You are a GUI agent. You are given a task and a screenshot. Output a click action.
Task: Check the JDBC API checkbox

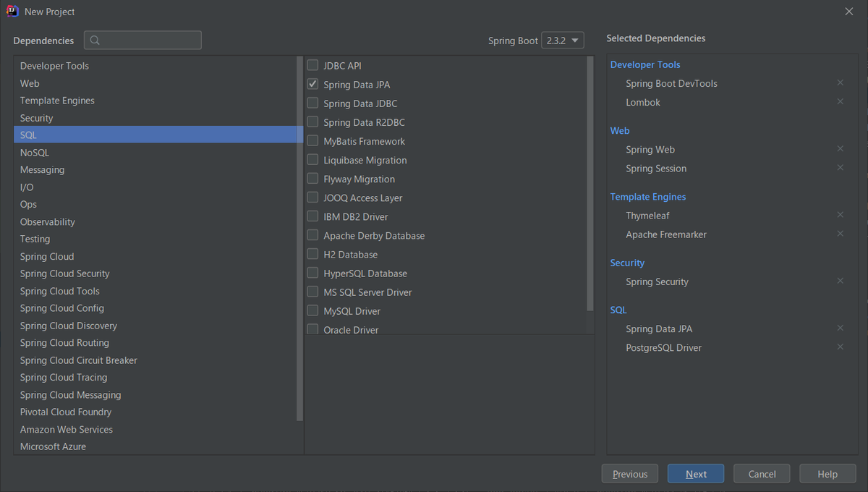coord(312,65)
